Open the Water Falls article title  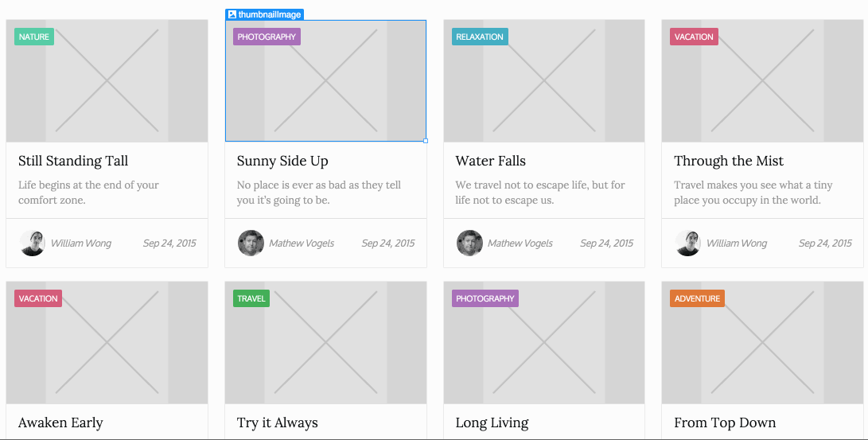[x=490, y=161]
